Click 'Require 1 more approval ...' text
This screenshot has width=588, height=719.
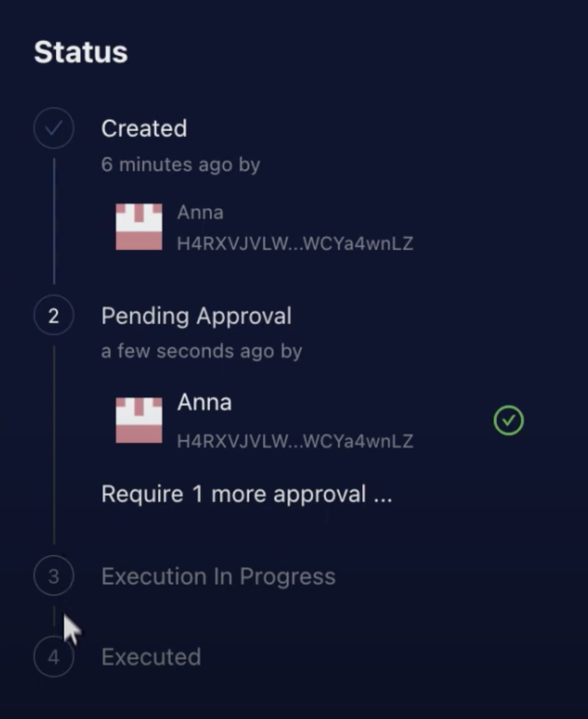tap(246, 494)
